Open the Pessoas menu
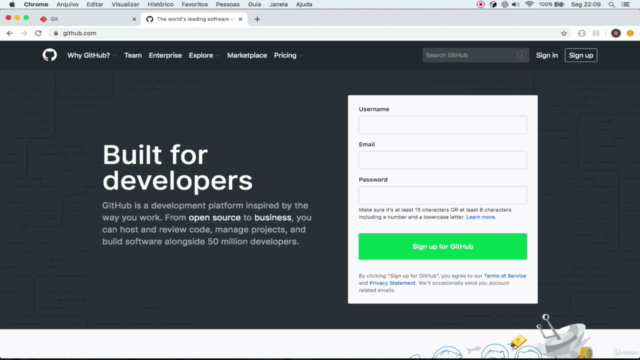The width and height of the screenshot is (640, 360). 228,4
